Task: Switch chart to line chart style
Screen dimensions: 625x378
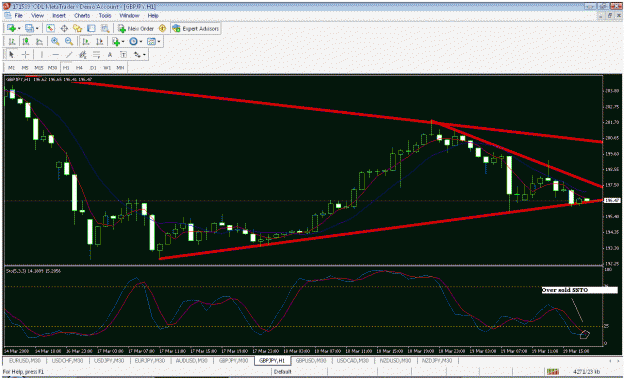Action: pyautogui.click(x=39, y=41)
